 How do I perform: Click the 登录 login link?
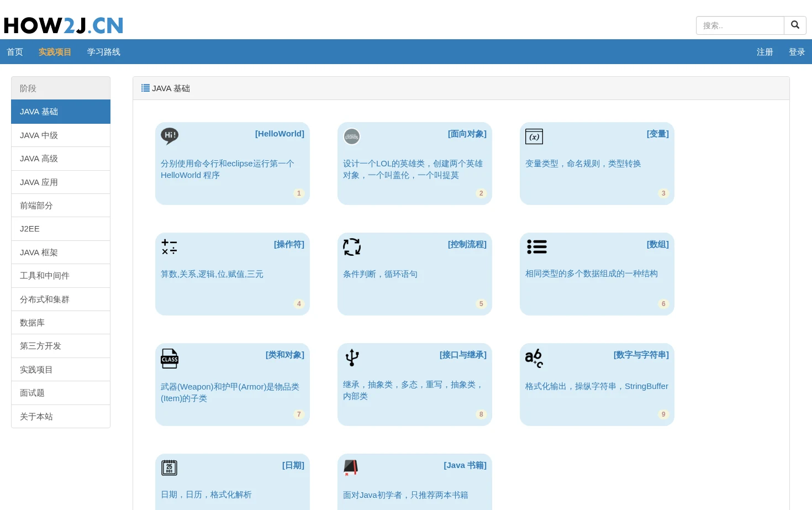797,52
